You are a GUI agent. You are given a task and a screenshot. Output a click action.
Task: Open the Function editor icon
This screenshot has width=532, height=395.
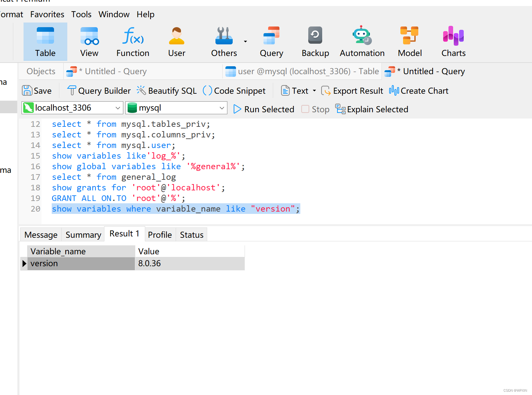[133, 41]
